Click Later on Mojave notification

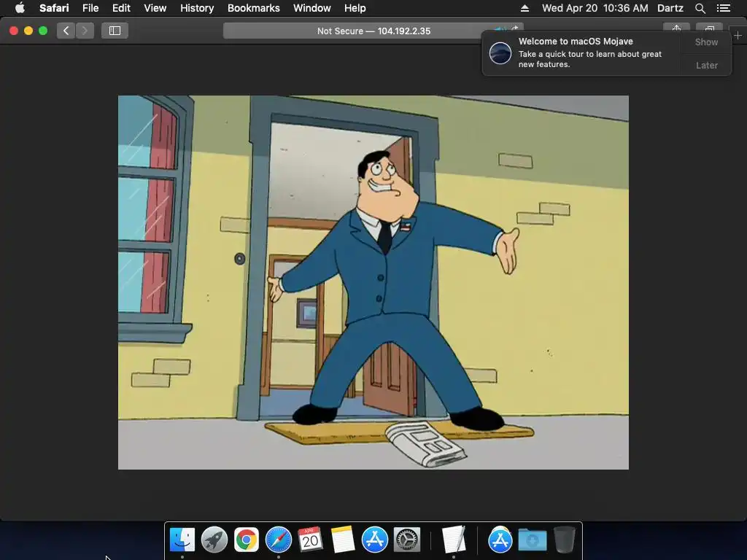pyautogui.click(x=706, y=65)
